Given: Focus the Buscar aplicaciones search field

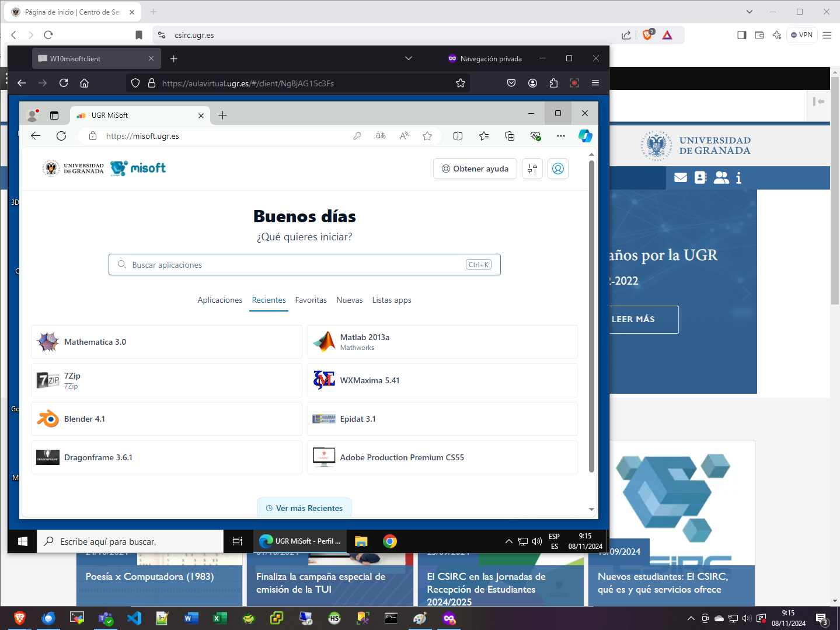Looking at the screenshot, I should [x=305, y=264].
